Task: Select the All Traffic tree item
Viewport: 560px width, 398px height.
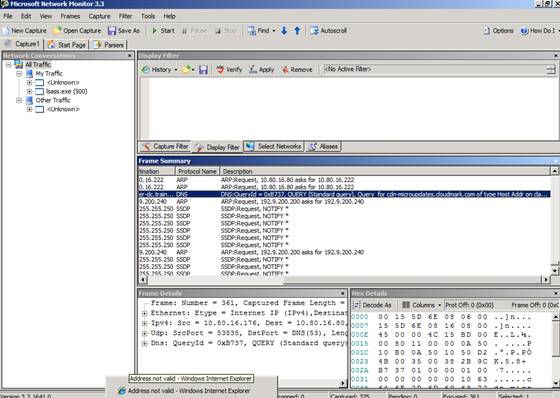Action: [38, 65]
